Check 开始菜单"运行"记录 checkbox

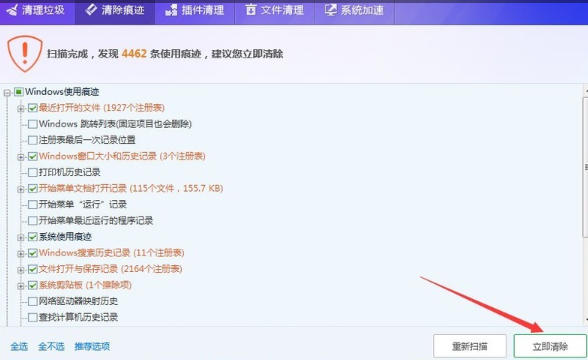(x=33, y=205)
